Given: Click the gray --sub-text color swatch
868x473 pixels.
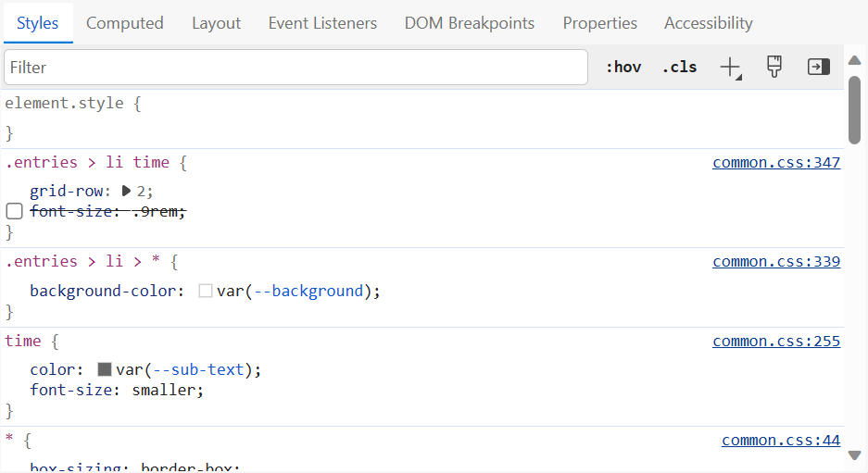Looking at the screenshot, I should coord(105,369).
